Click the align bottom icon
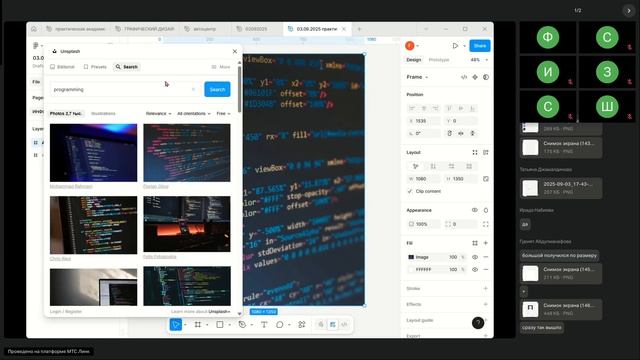This screenshot has width=640, height=360. (x=473, y=108)
